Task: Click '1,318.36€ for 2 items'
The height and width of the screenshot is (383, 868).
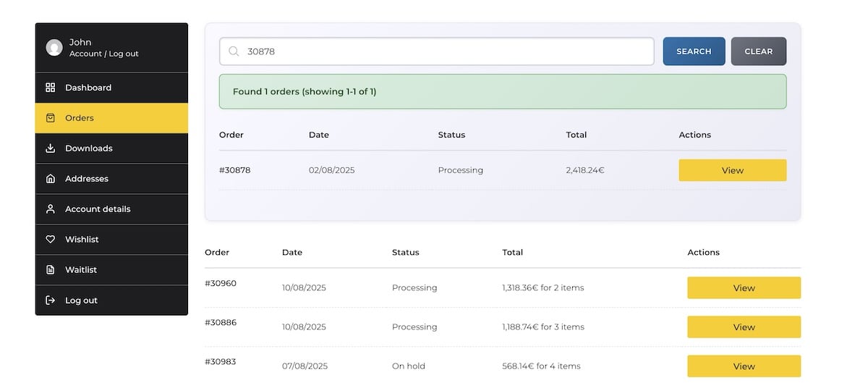Action: 543,287
